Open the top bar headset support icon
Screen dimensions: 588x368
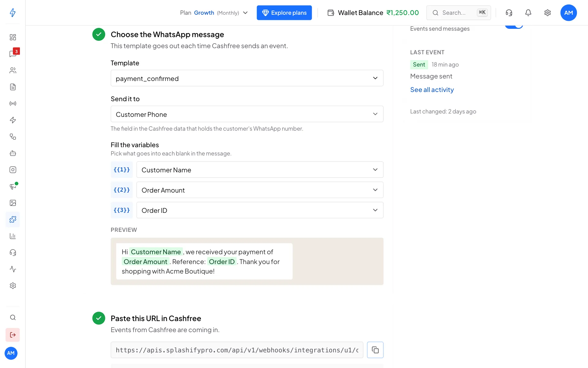pos(509,13)
